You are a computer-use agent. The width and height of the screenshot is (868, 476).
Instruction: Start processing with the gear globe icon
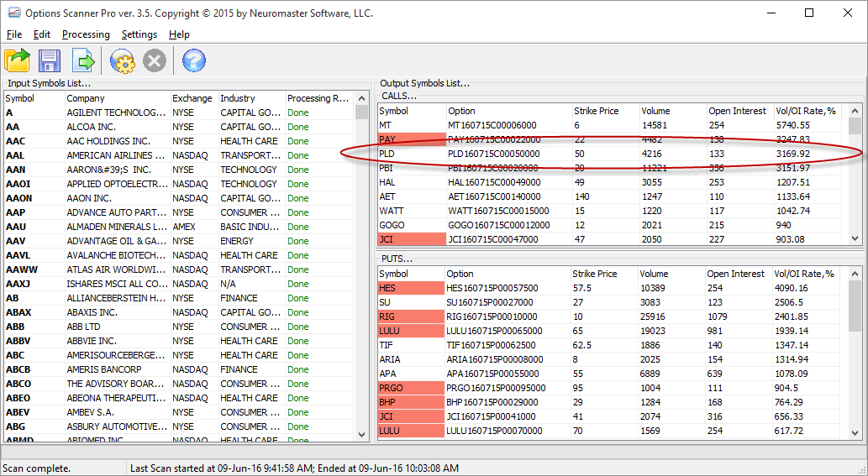coord(123,60)
